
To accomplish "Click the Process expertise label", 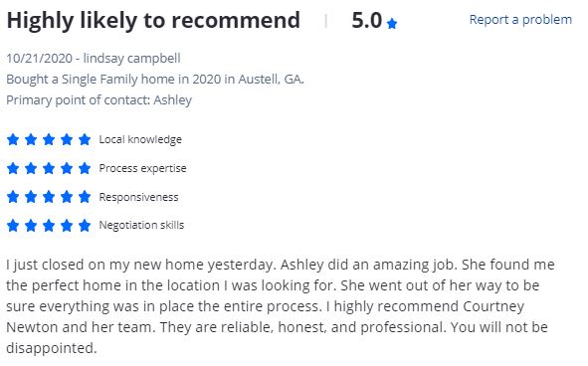I will [142, 168].
